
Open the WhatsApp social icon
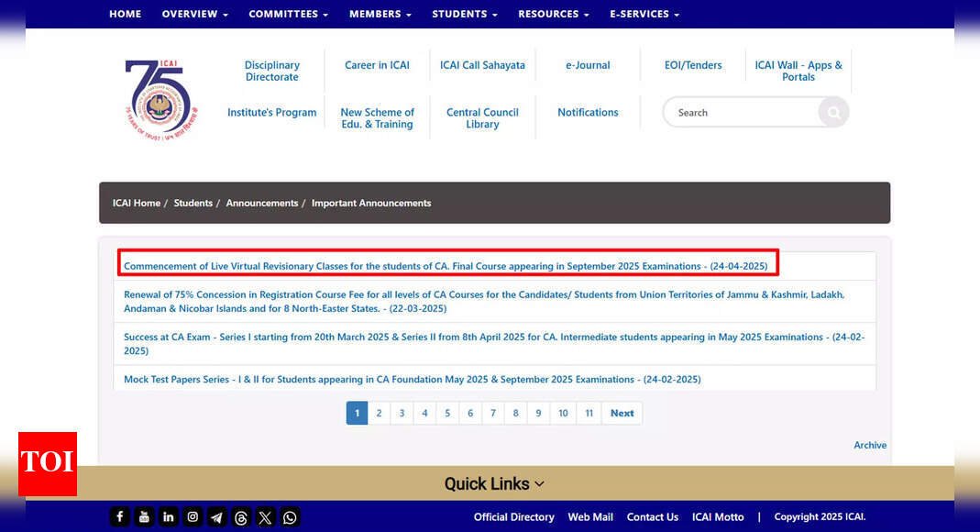(290, 517)
